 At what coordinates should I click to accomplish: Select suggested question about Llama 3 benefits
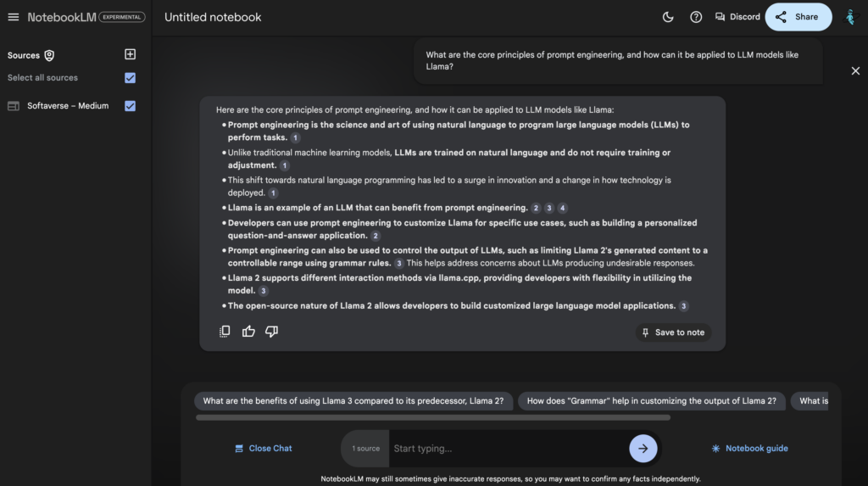[353, 401]
